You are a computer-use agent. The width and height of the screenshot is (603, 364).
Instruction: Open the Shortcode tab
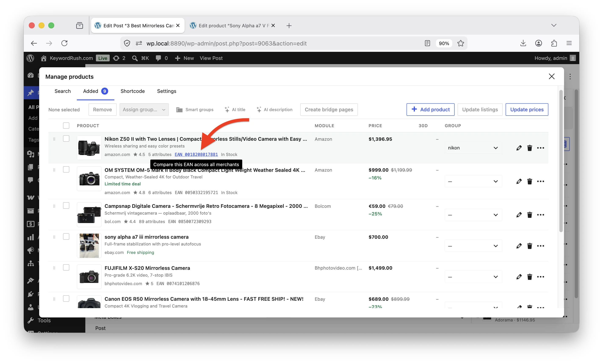[x=132, y=91]
